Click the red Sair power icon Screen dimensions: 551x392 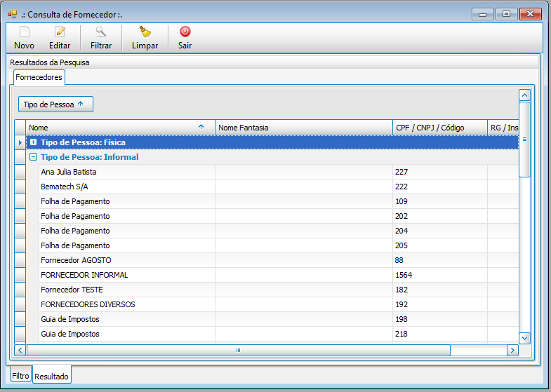click(185, 32)
